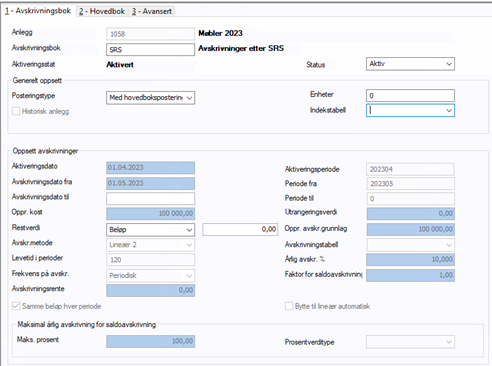
Task: Click the Aktivert status text
Action: click(120, 65)
